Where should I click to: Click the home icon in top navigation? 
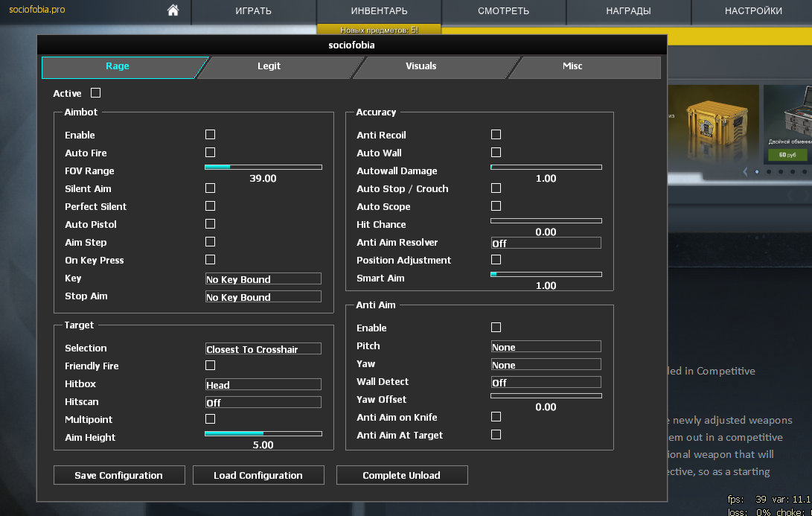[173, 10]
